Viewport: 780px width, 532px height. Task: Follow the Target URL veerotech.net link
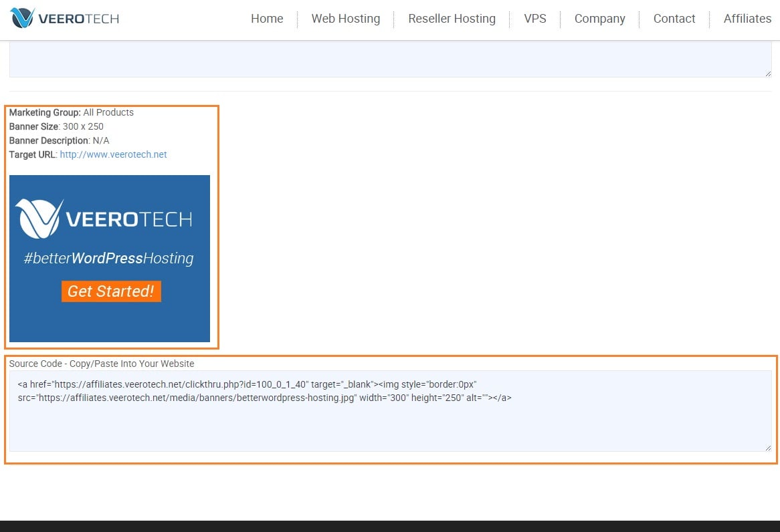[114, 154]
